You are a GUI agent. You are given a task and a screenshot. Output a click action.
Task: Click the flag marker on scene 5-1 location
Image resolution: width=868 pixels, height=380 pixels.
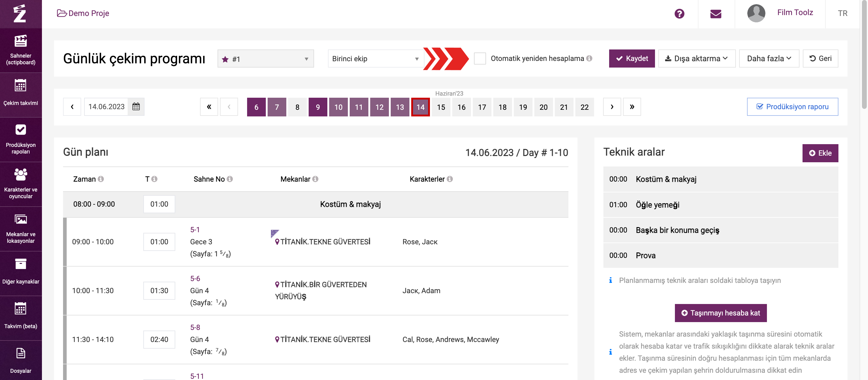275,233
